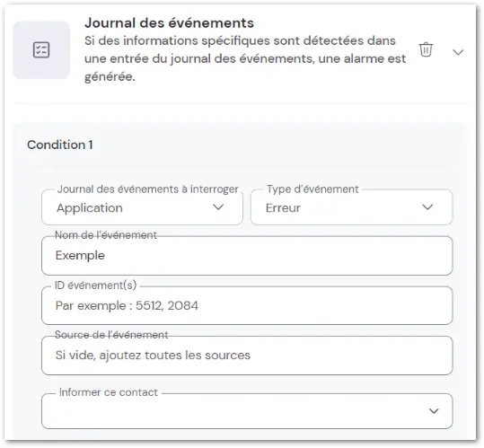484x448 pixels.
Task: Click the alarm description paragraph text
Action: click(245, 58)
